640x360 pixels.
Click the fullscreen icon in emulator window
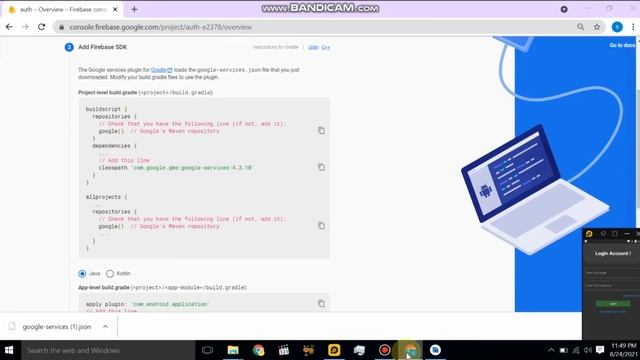point(615,233)
